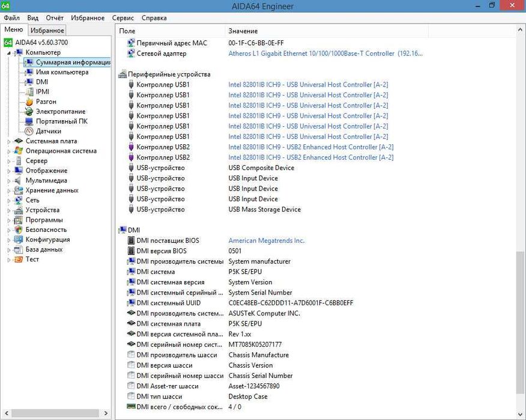Viewport: 526px width, 420px height.
Task: Open the Справка menu
Action: click(x=154, y=18)
